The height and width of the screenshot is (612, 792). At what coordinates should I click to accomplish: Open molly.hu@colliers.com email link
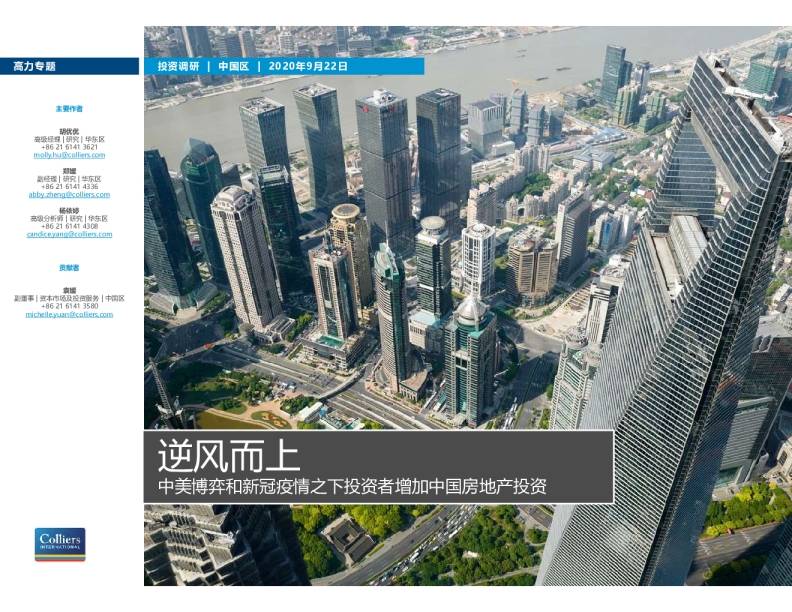(x=69, y=155)
